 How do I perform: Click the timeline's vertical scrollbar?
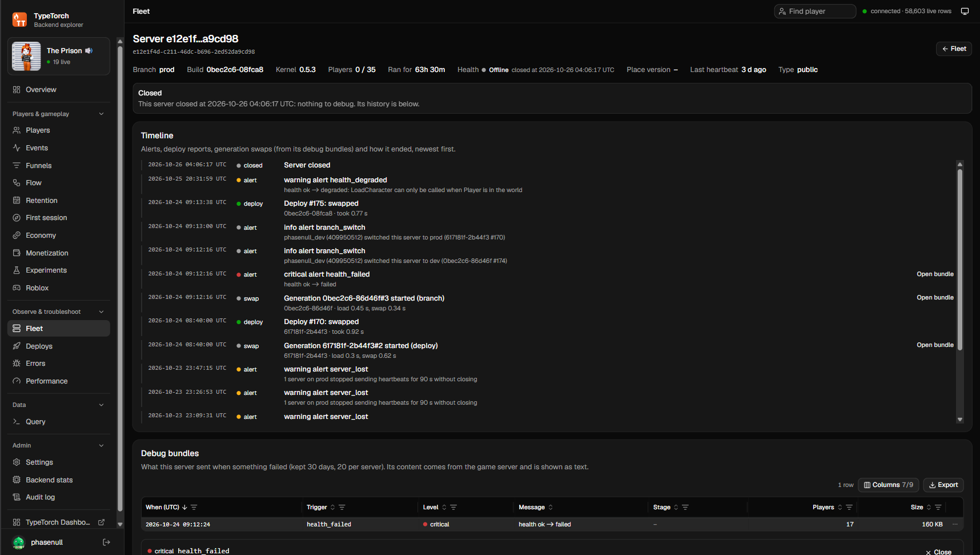click(x=960, y=259)
